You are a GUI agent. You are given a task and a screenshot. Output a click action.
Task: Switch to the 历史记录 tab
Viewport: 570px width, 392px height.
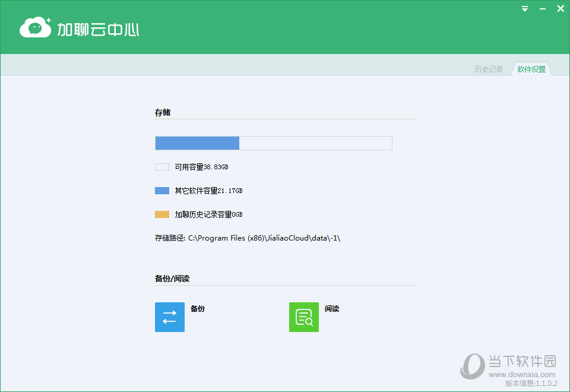(489, 69)
